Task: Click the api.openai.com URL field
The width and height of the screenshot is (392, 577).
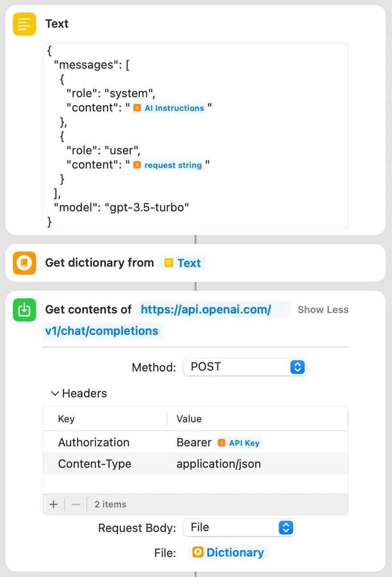Action: 206,310
